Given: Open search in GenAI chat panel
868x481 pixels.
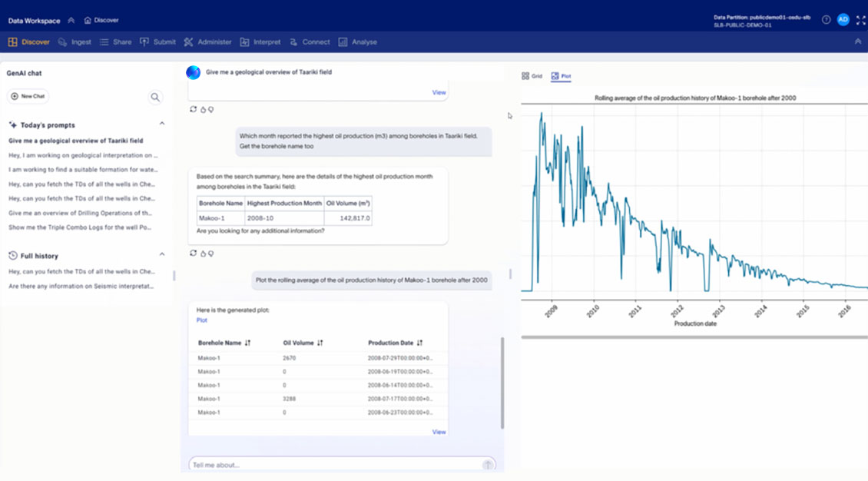Looking at the screenshot, I should point(155,98).
